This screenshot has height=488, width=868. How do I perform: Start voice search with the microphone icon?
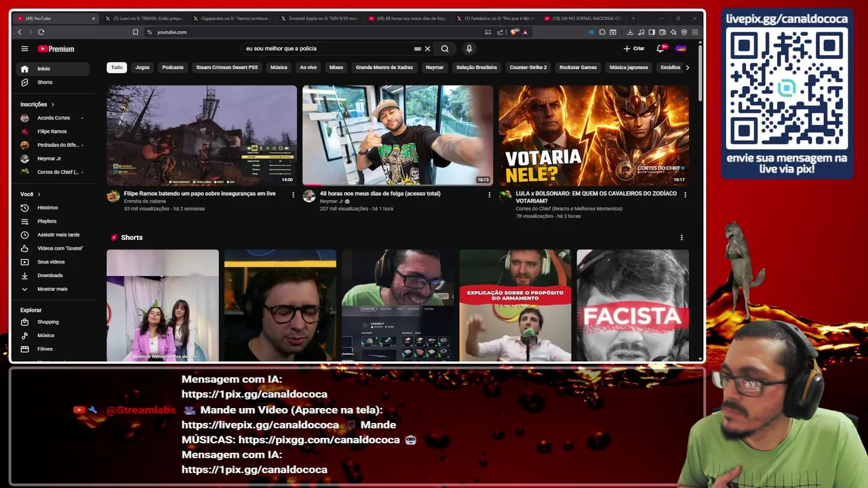[x=469, y=49]
